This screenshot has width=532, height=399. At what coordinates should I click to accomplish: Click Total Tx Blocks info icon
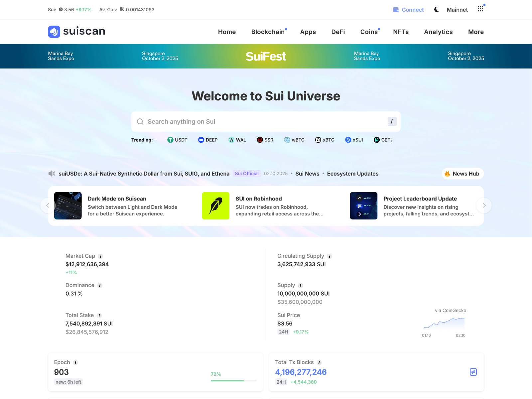pyautogui.click(x=319, y=363)
